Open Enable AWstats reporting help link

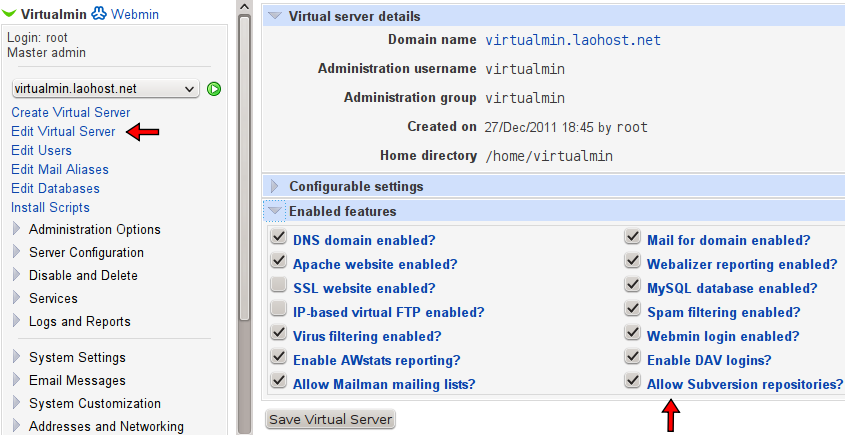(x=377, y=361)
